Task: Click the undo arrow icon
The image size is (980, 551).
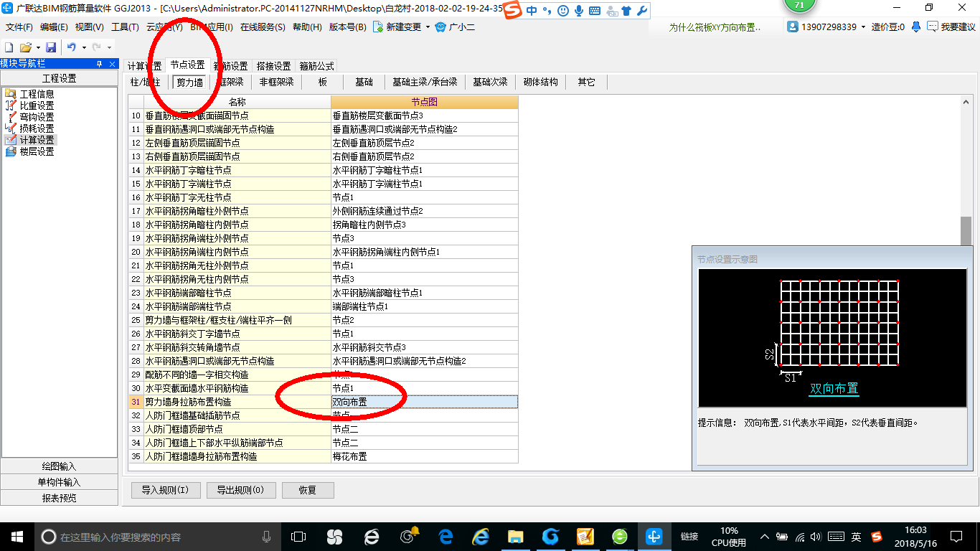Action: click(72, 47)
